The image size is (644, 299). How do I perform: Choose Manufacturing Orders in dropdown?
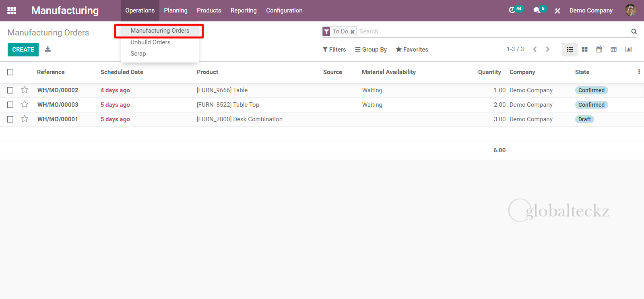160,31
